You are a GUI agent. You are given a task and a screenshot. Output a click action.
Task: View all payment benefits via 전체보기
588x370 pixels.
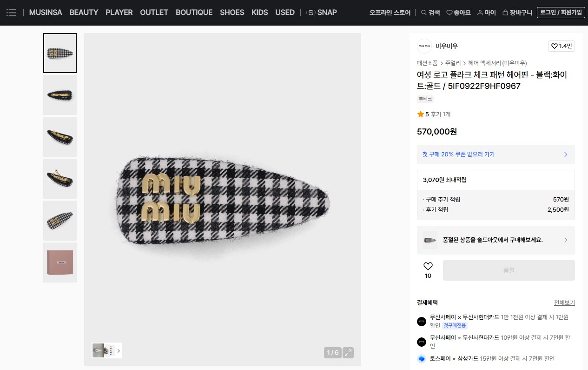(x=564, y=303)
